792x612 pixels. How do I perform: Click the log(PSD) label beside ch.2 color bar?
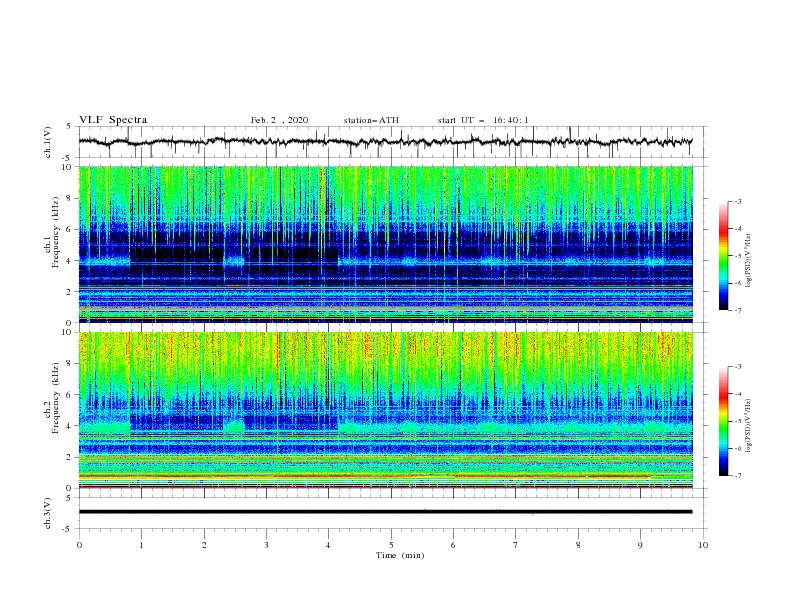coord(749,426)
